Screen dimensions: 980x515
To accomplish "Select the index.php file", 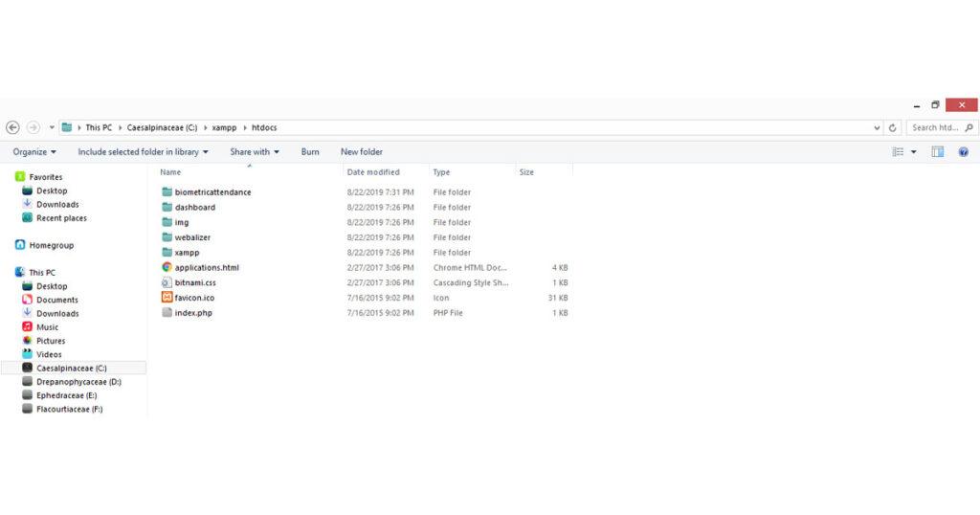I will pos(193,313).
